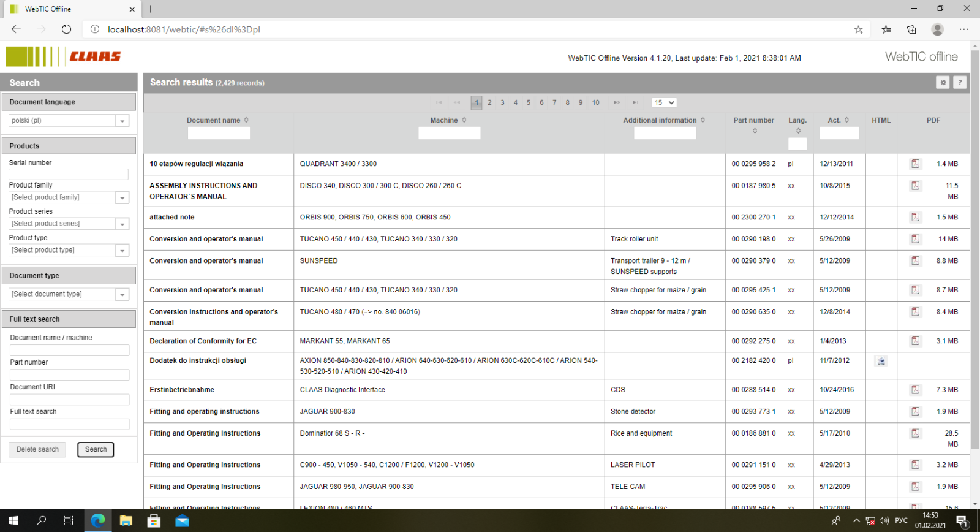Go to results page 3
This screenshot has width=980, height=532.
point(502,102)
